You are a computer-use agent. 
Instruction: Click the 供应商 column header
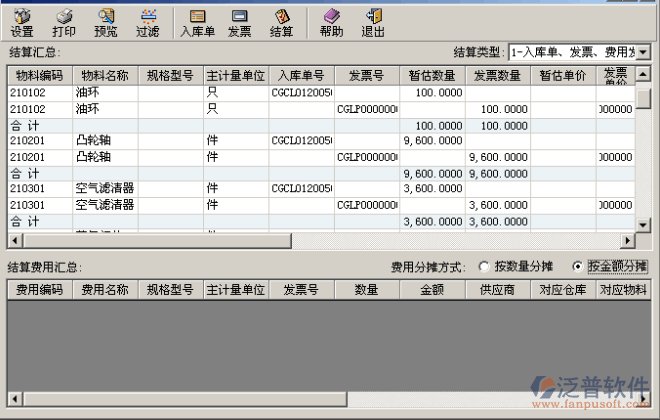coord(498,290)
